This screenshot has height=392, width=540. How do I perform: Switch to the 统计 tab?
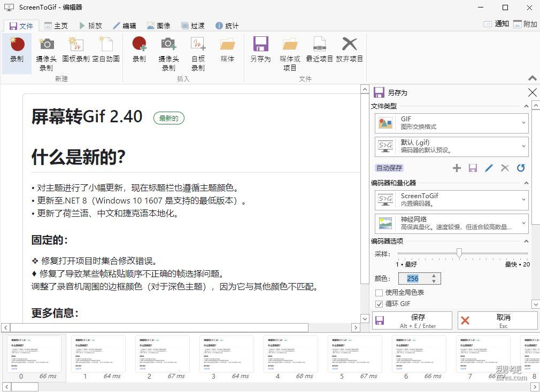pyautogui.click(x=227, y=26)
